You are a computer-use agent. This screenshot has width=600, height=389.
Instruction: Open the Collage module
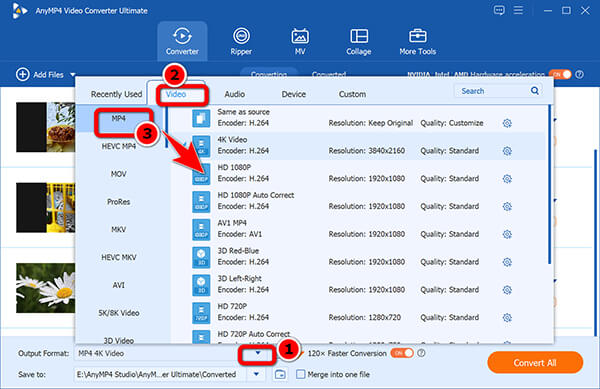pos(359,41)
